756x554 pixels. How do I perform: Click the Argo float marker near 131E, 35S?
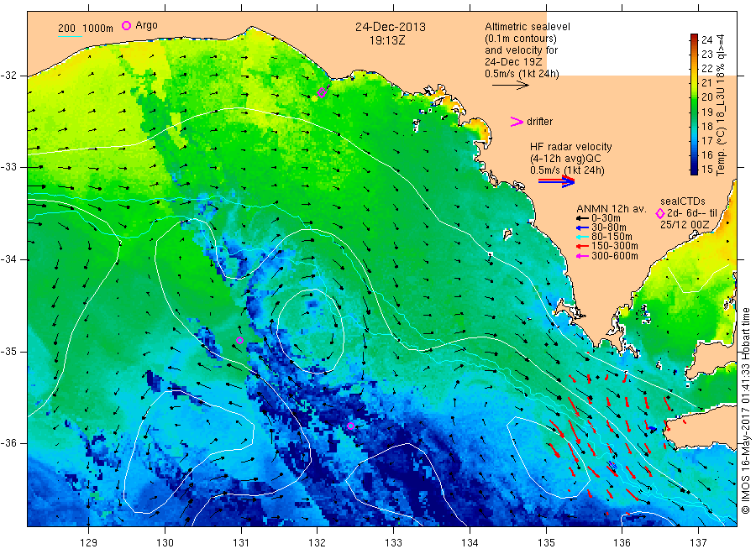point(239,341)
